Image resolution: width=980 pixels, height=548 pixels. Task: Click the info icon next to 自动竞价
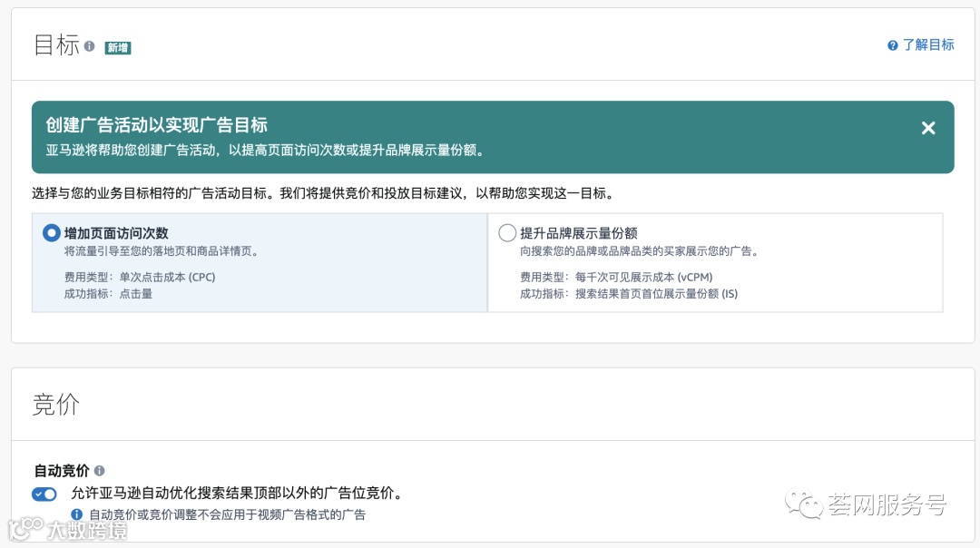[x=100, y=471]
